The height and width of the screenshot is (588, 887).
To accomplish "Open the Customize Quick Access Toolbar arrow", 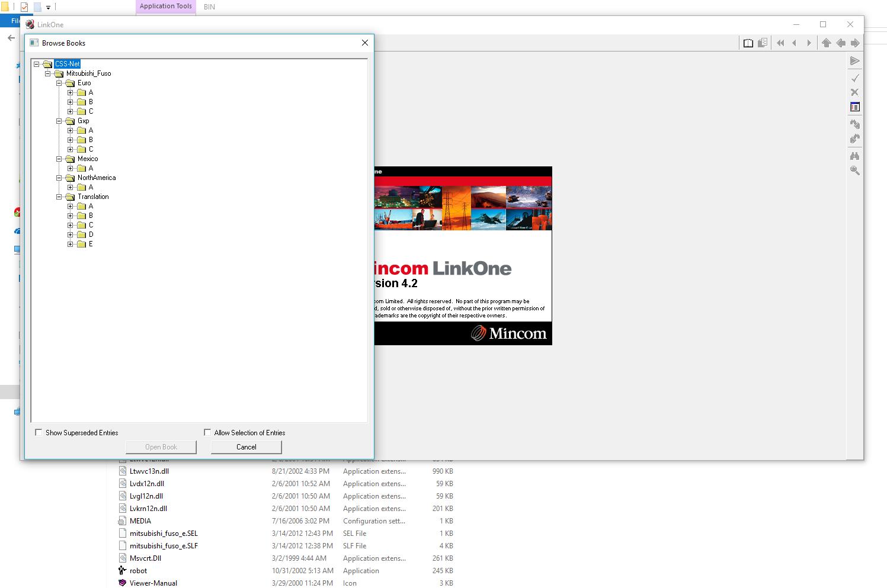I will coord(49,8).
